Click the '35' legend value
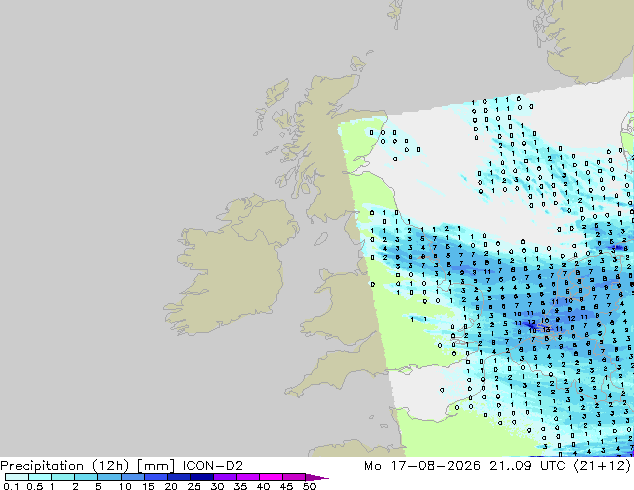This screenshot has width=634, height=490. pos(240,486)
